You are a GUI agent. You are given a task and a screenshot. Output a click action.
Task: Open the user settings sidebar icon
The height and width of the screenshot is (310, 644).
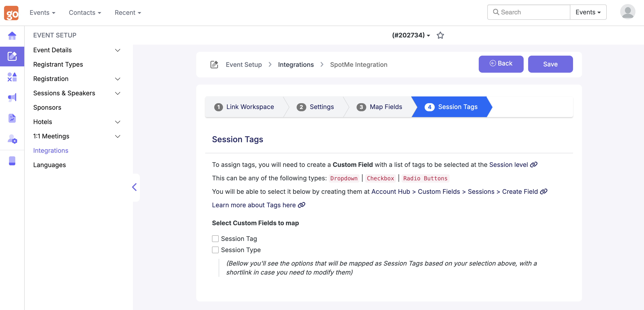pos(12,139)
